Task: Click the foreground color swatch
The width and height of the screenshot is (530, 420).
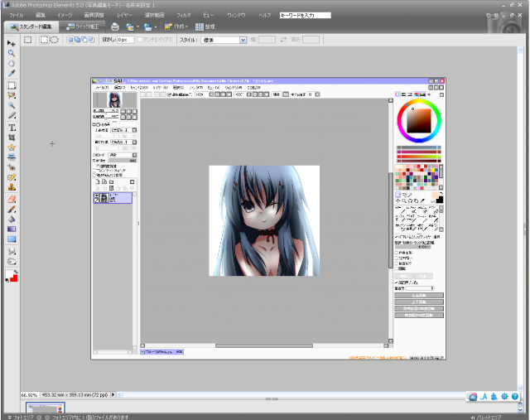Action: click(9, 274)
